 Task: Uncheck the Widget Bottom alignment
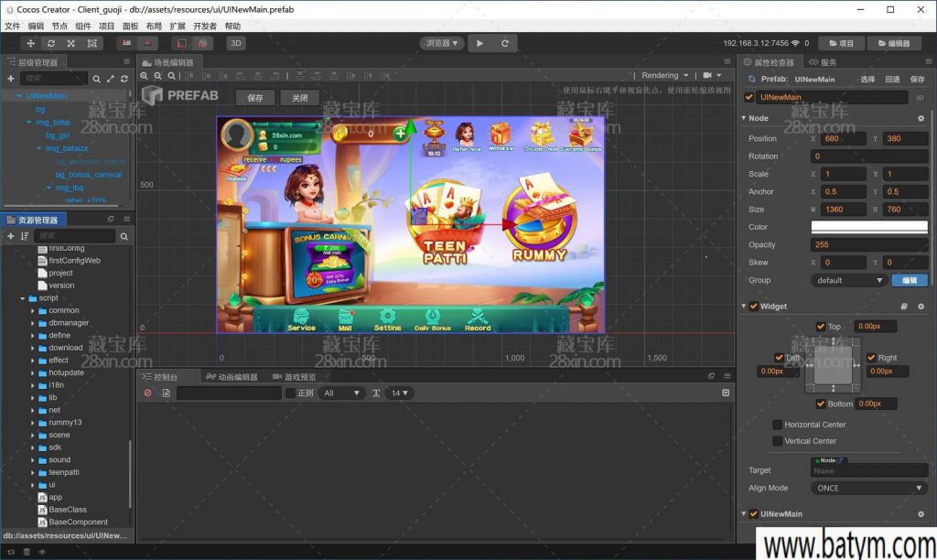[x=821, y=404]
